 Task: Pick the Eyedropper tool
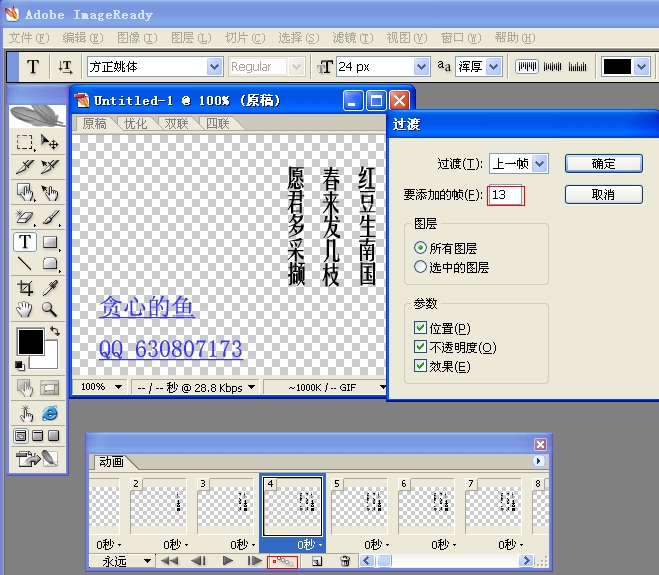point(49,288)
